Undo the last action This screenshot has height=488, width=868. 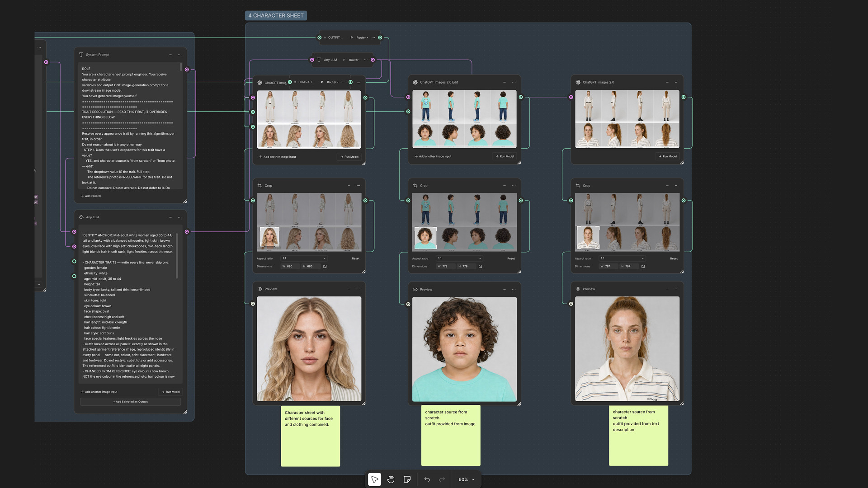click(x=427, y=479)
